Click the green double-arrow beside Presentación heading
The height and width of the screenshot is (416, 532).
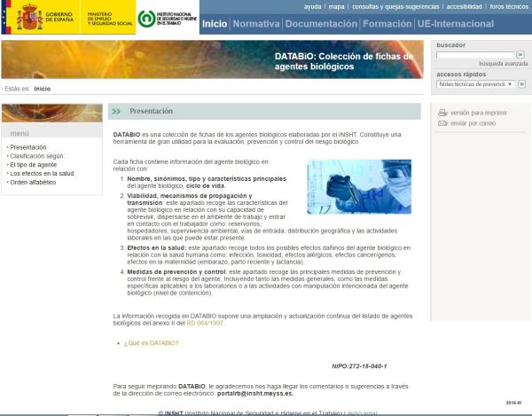click(x=116, y=111)
